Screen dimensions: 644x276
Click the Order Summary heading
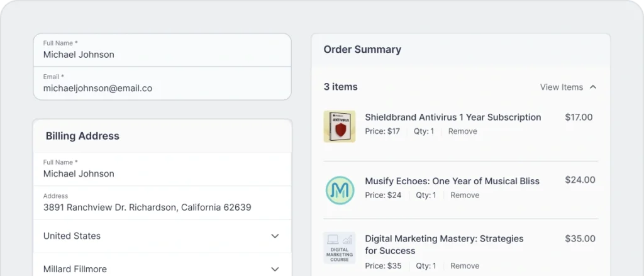coord(362,50)
